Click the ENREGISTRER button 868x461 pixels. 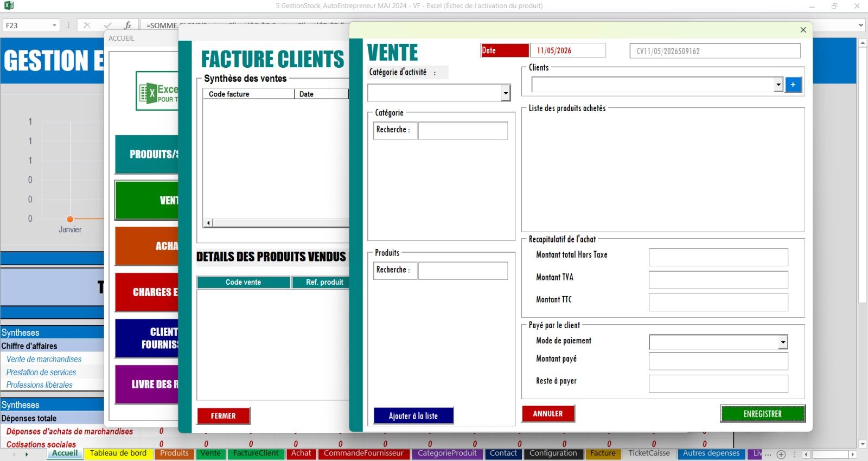point(763,414)
